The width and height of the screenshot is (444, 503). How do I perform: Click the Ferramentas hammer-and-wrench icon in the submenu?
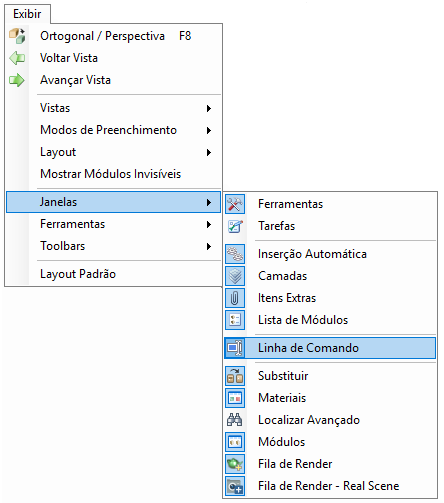(235, 204)
